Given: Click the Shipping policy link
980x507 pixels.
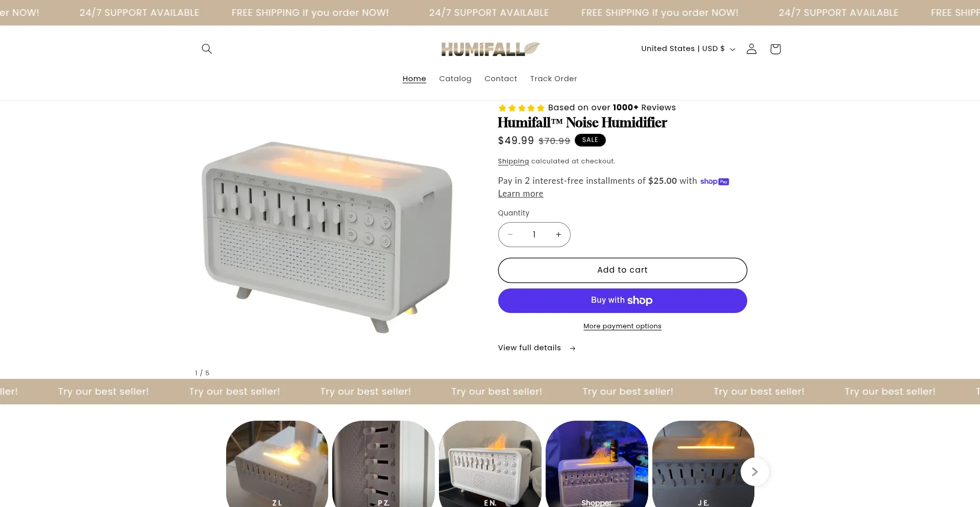Looking at the screenshot, I should tap(513, 161).
